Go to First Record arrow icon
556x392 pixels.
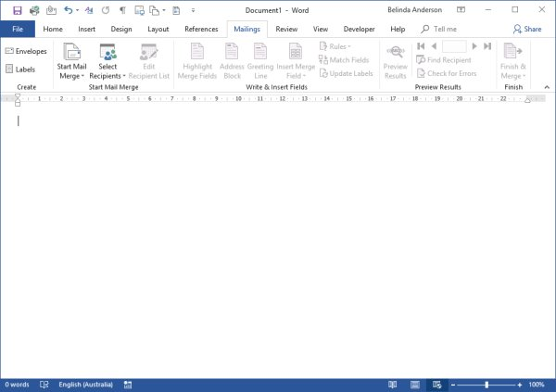pos(421,46)
